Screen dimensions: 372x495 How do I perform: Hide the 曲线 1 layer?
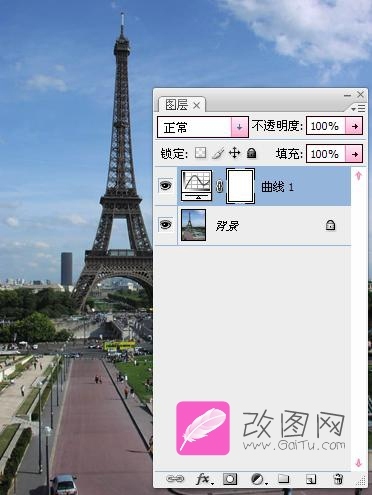click(x=166, y=186)
